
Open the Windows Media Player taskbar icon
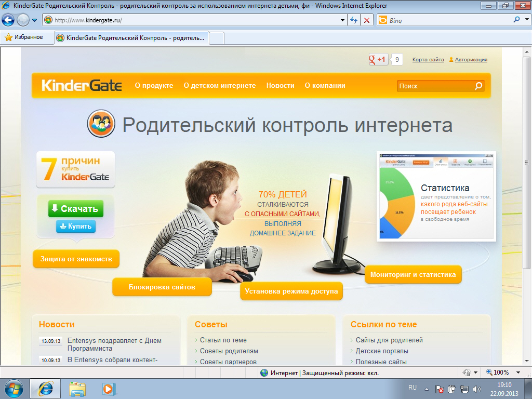(x=109, y=389)
